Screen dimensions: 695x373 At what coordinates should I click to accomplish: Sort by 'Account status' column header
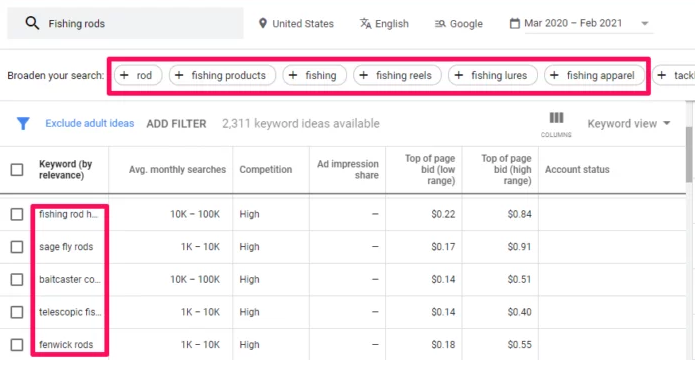tap(577, 170)
